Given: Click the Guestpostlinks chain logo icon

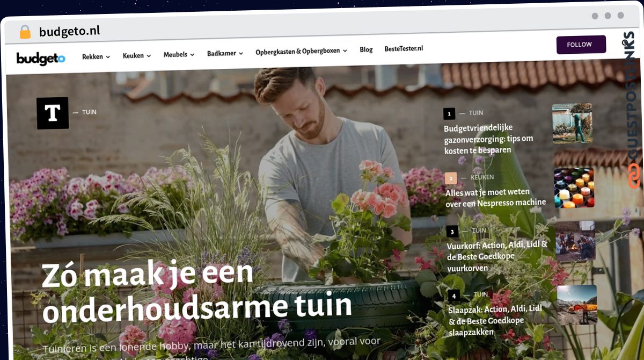Looking at the screenshot, I should coord(635,176).
